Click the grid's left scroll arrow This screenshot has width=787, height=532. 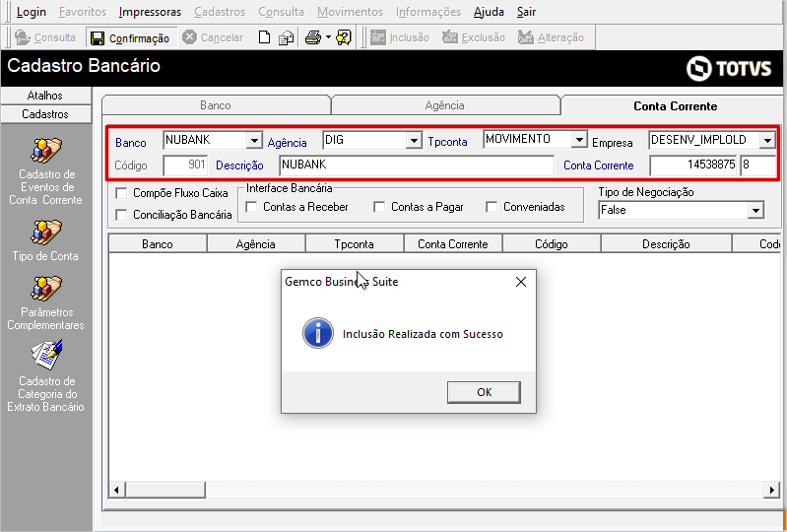pos(117,490)
